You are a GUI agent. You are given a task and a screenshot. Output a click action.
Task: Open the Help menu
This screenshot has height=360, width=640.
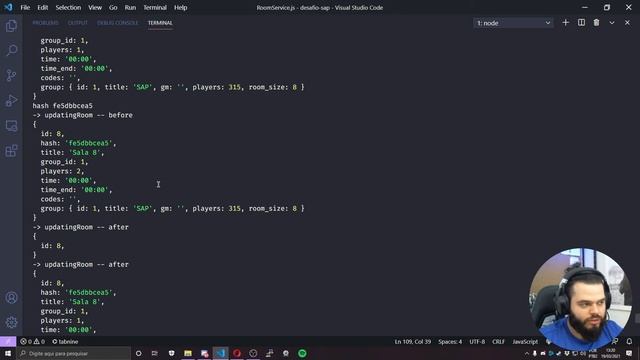pyautogui.click(x=180, y=7)
